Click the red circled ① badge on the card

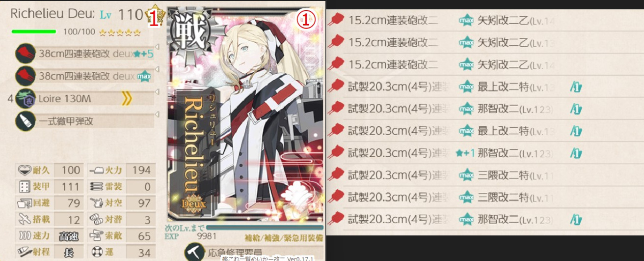coord(305,20)
